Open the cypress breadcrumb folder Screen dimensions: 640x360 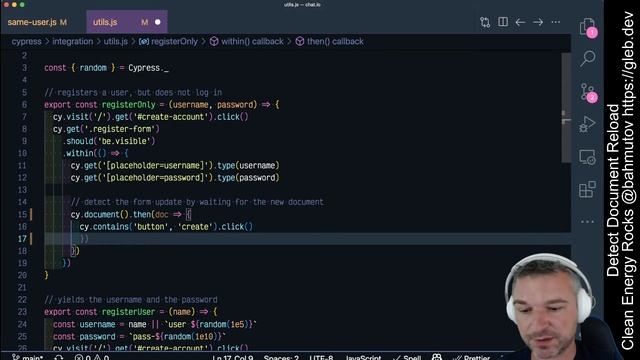(27, 41)
